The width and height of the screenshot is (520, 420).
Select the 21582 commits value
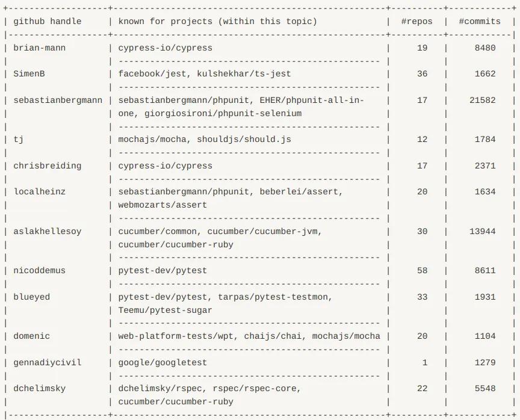(x=482, y=100)
